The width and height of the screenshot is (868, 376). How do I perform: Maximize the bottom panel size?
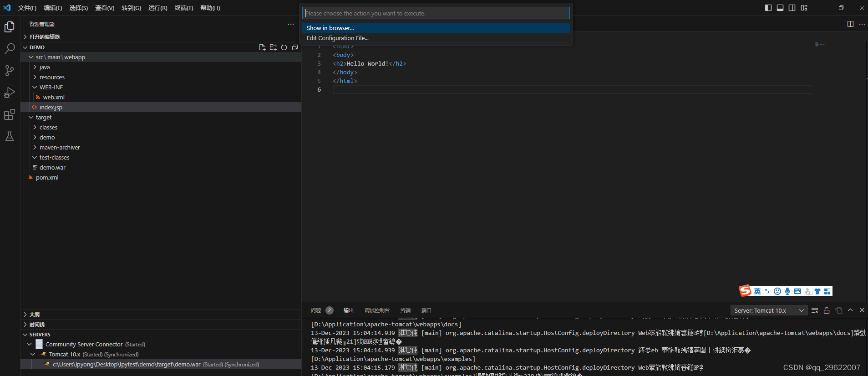[850, 310]
